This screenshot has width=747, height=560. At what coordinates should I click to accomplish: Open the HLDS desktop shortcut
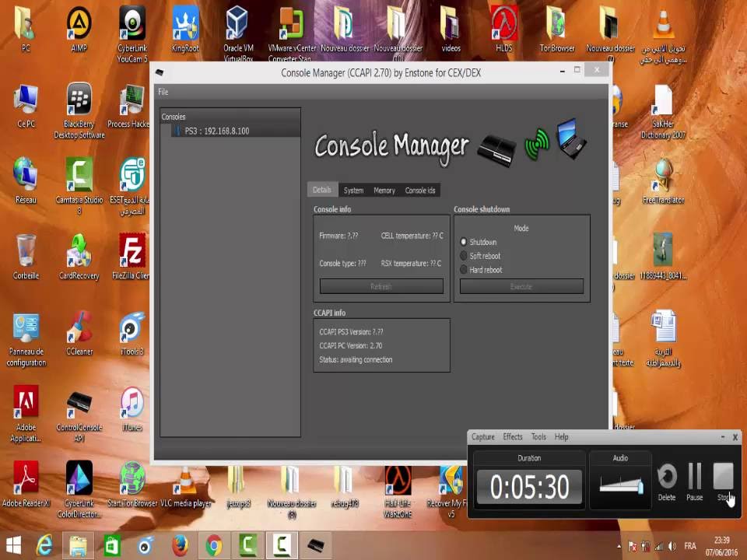[x=504, y=30]
